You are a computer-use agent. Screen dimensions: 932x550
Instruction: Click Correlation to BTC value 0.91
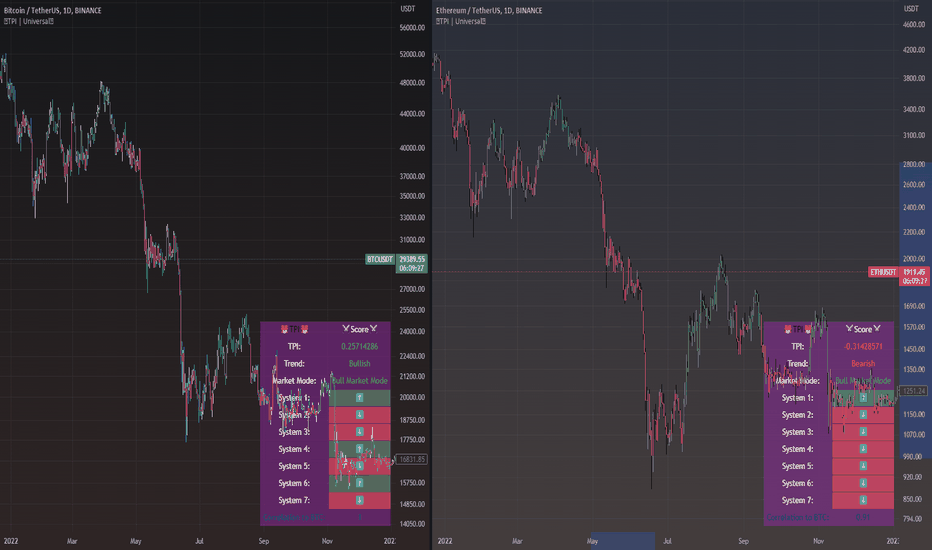863,518
